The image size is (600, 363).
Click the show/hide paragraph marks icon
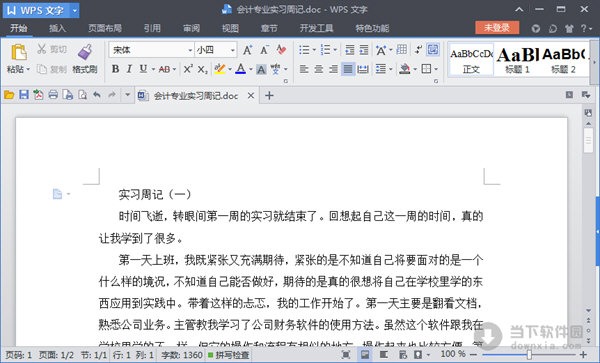[418, 50]
